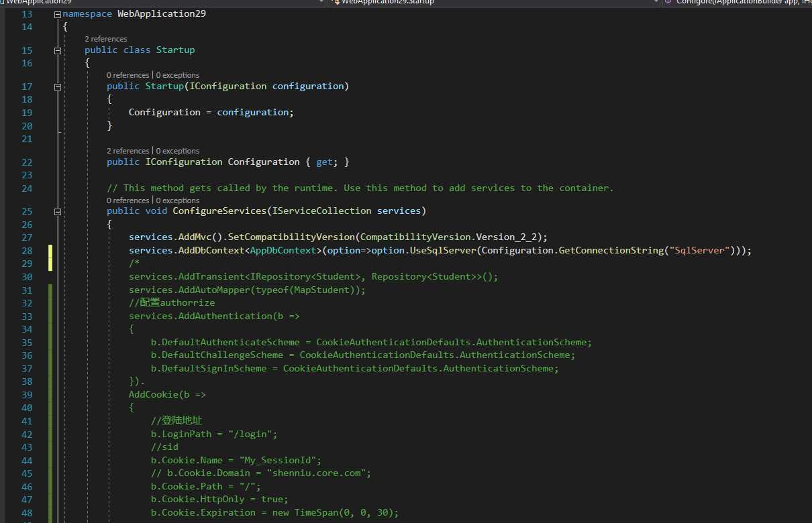812x523 pixels.
Task: Click 'IServiceCollection' in ConfigureServices signature
Action: [321, 211]
